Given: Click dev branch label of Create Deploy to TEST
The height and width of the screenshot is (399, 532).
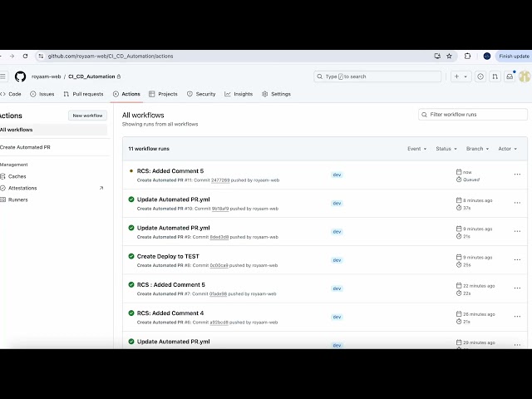Looking at the screenshot, I should click(337, 260).
